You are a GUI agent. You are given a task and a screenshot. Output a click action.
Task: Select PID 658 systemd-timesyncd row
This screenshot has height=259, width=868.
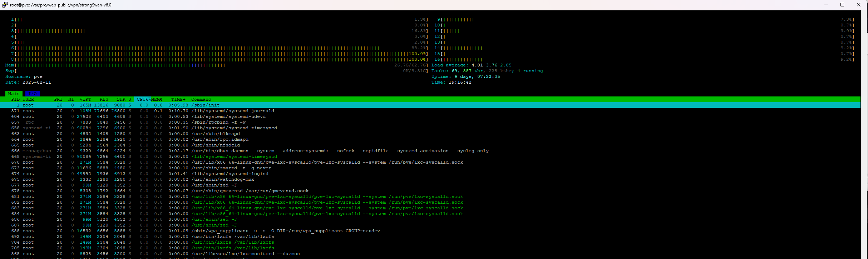tap(430, 128)
